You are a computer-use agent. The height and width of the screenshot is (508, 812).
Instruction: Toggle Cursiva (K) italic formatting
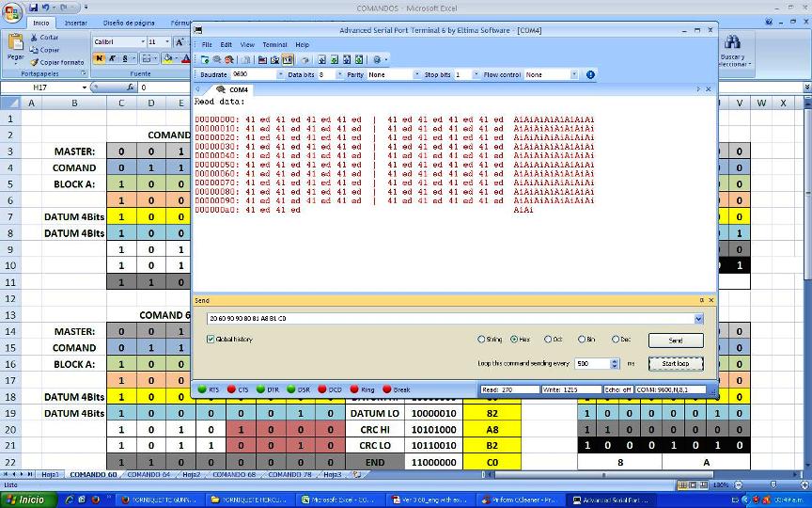pyautogui.click(x=111, y=58)
